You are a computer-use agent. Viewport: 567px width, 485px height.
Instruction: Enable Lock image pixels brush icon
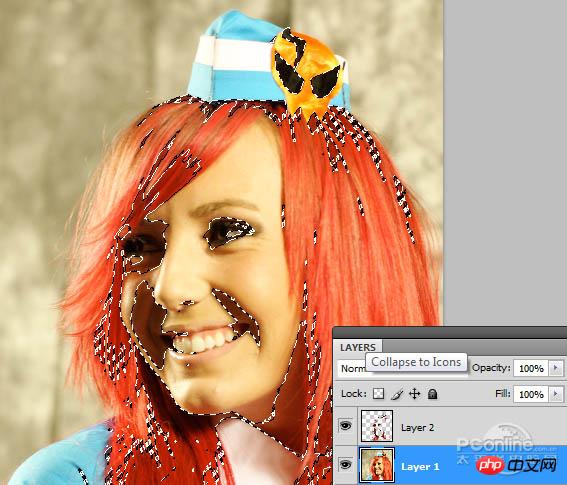pos(397,394)
